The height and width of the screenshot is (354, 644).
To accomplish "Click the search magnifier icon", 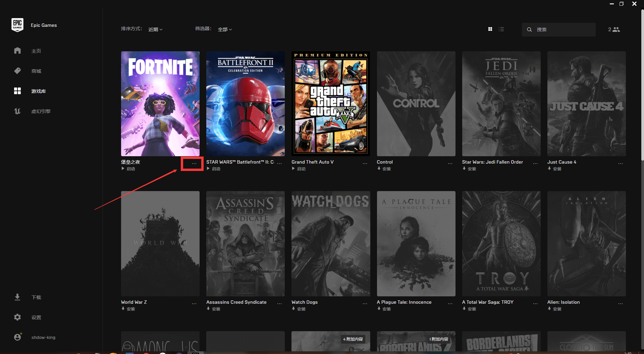I will click(x=529, y=29).
